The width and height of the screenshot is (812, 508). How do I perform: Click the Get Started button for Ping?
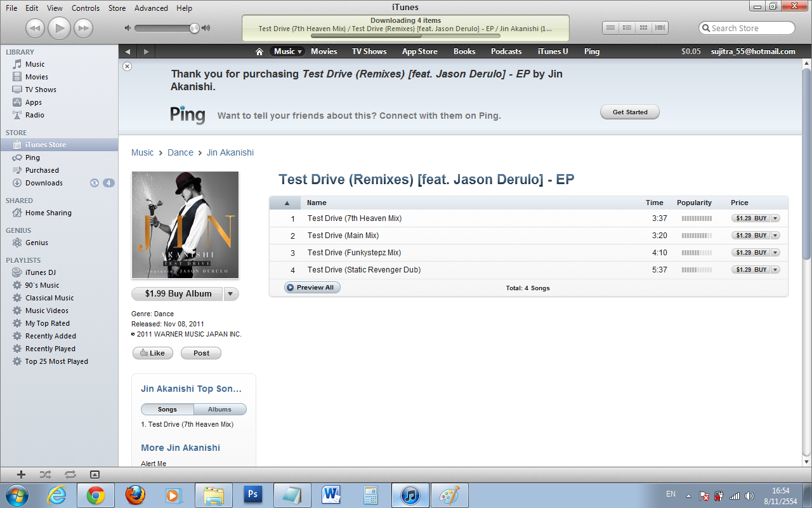[x=630, y=112]
